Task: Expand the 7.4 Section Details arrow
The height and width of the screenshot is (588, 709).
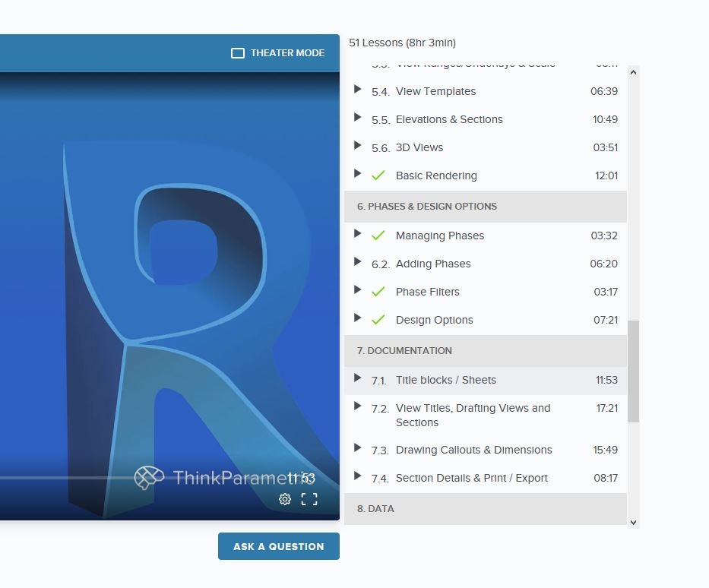Action: pos(358,476)
